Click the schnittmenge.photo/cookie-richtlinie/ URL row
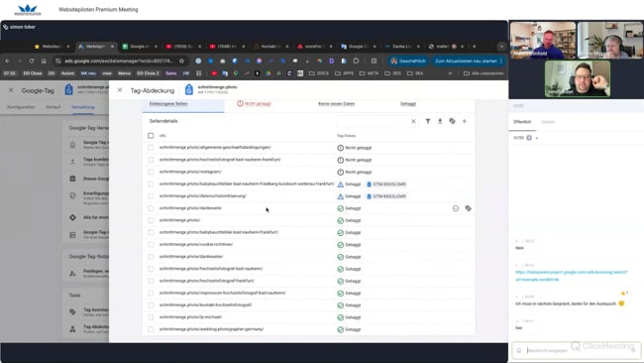The width and height of the screenshot is (644, 363). (196, 245)
